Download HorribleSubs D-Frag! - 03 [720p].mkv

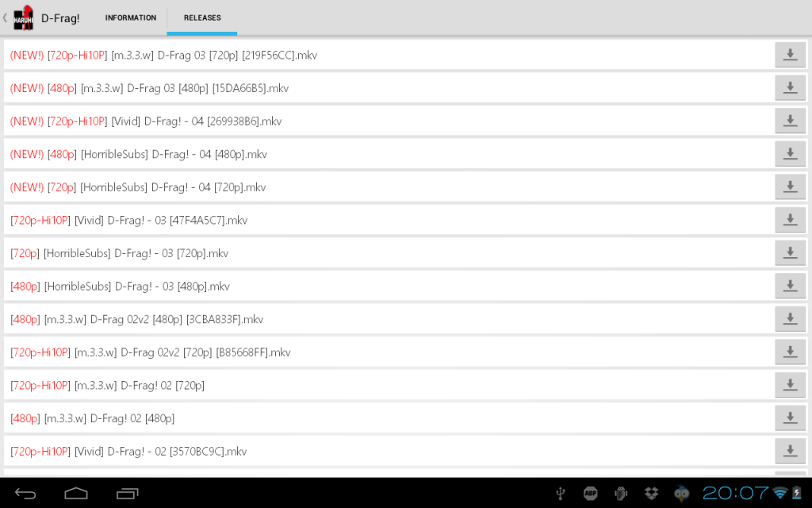click(790, 253)
